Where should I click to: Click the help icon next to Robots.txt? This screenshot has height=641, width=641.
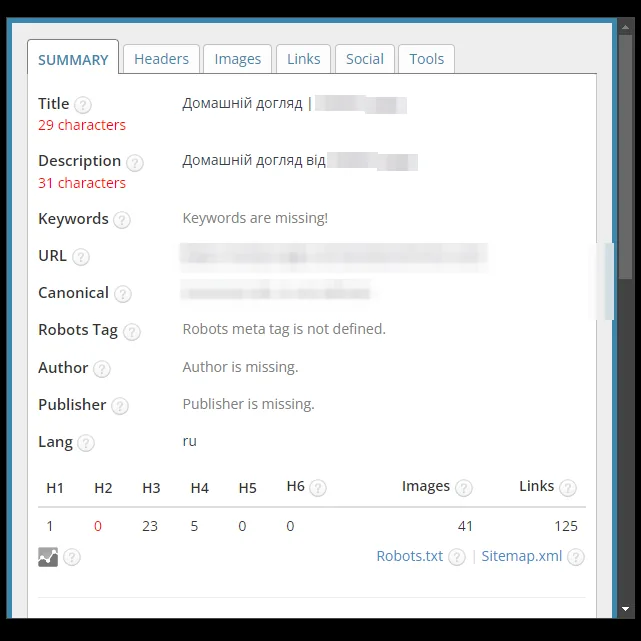[x=457, y=557]
